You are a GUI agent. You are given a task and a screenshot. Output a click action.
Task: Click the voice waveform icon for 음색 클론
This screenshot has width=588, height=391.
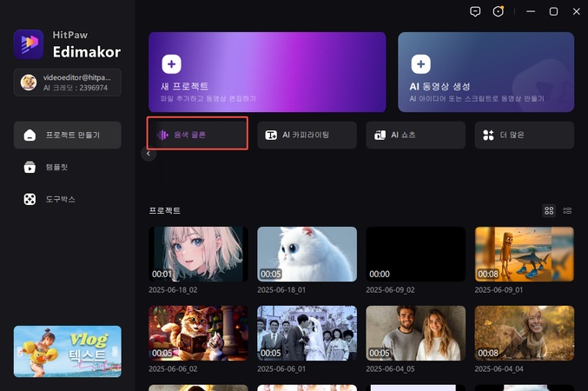click(x=162, y=135)
